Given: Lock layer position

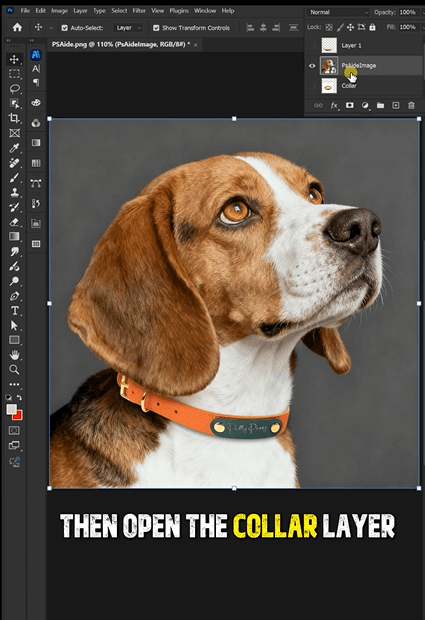Looking at the screenshot, I should [350, 27].
